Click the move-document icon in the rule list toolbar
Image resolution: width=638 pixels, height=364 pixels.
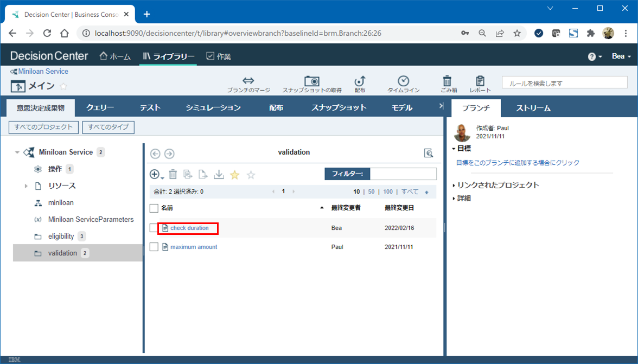click(203, 175)
